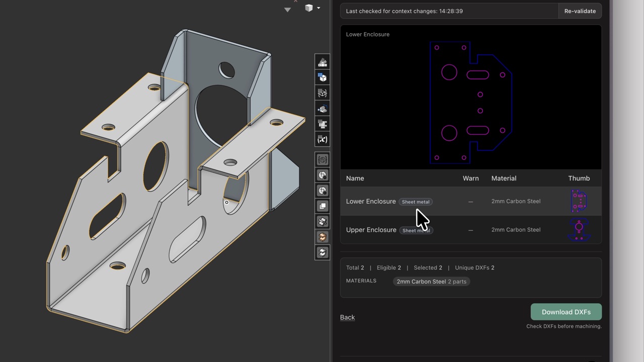This screenshot has height=362, width=644.
Task: Click Sheet metal tag on Upper Enclosure
Action: (x=416, y=230)
